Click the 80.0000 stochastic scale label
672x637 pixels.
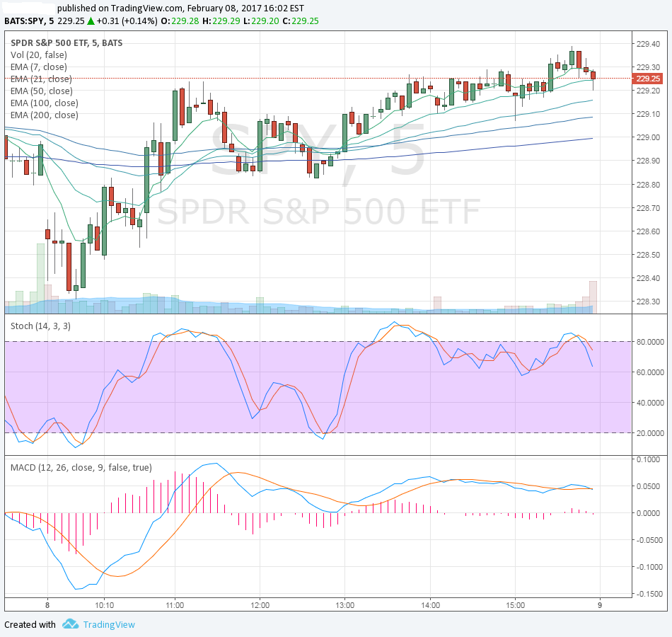pyautogui.click(x=651, y=342)
